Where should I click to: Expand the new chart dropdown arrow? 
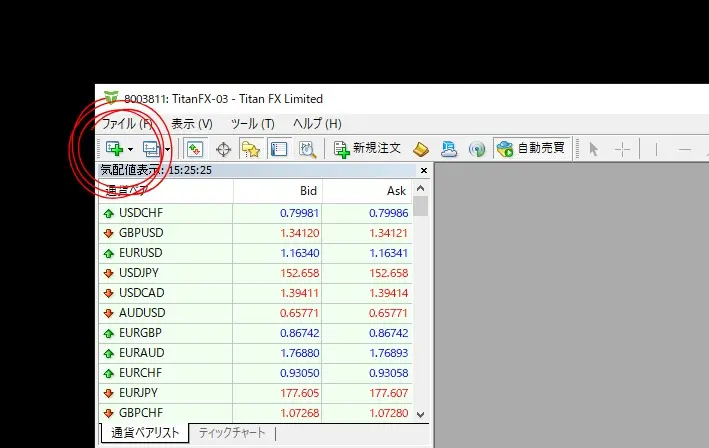pyautogui.click(x=130, y=149)
